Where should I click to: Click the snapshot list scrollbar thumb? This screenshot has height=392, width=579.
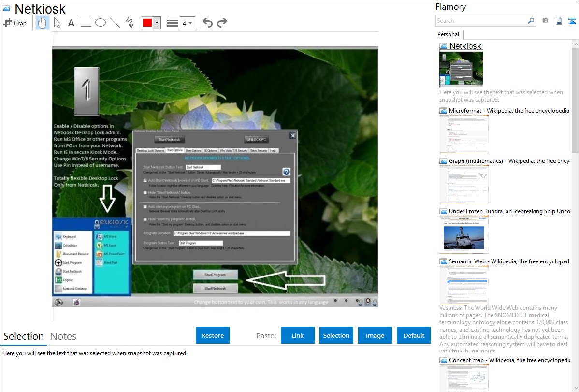point(575,100)
